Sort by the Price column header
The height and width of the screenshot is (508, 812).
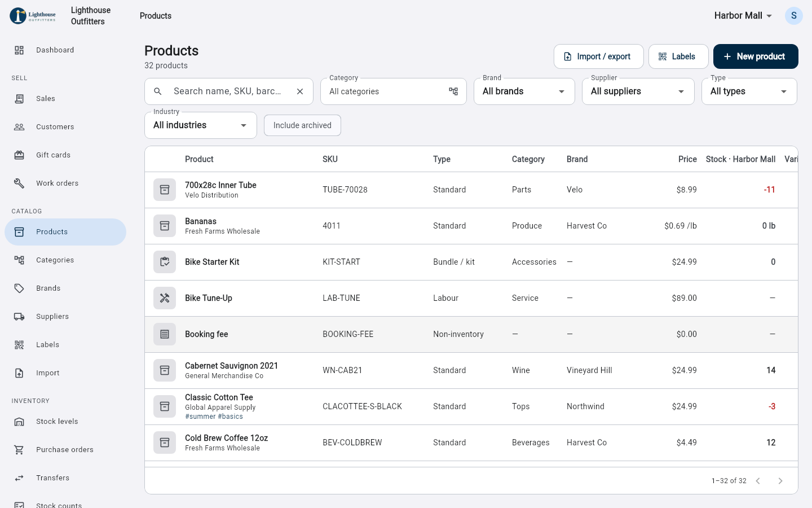(687, 159)
